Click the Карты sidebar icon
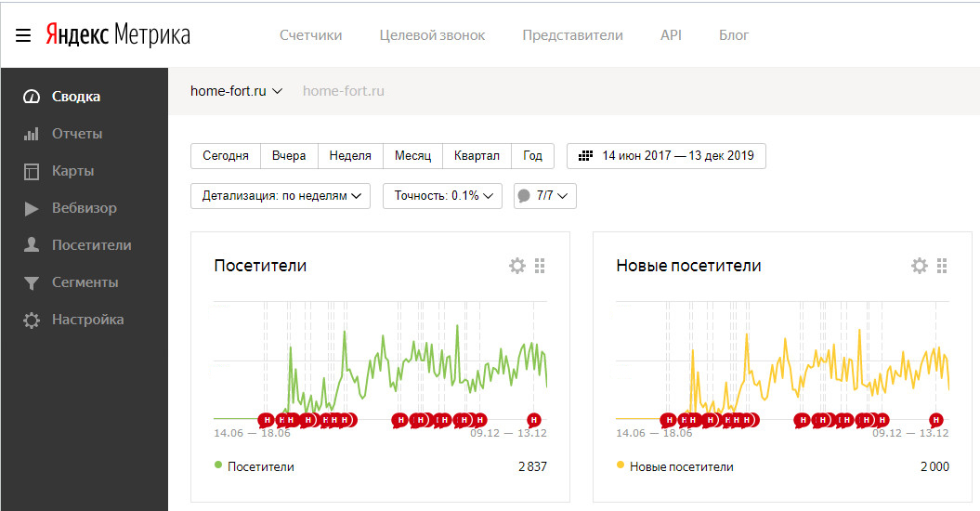The height and width of the screenshot is (511, 980). tap(32, 171)
